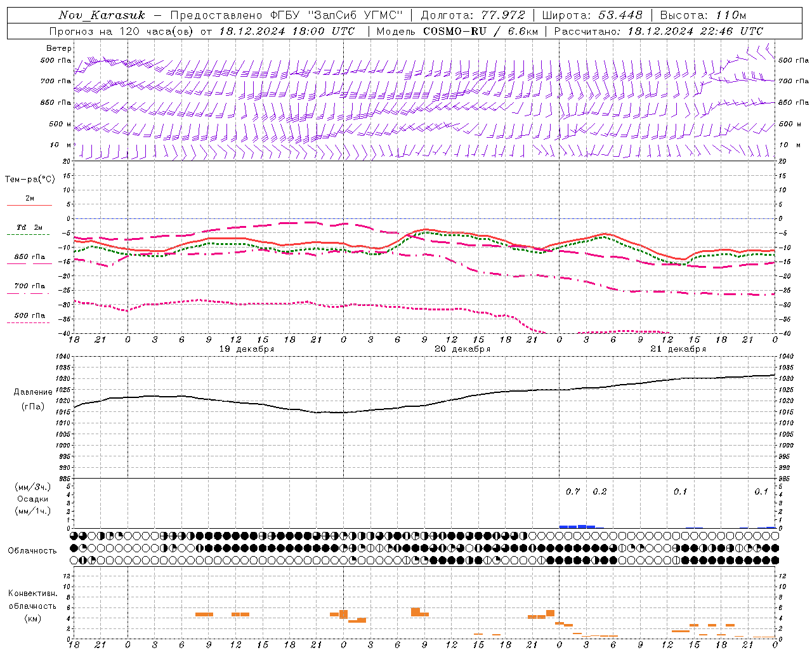Click the date label 21 декабря
Viewport: 812px width, 650px height.
(x=678, y=349)
